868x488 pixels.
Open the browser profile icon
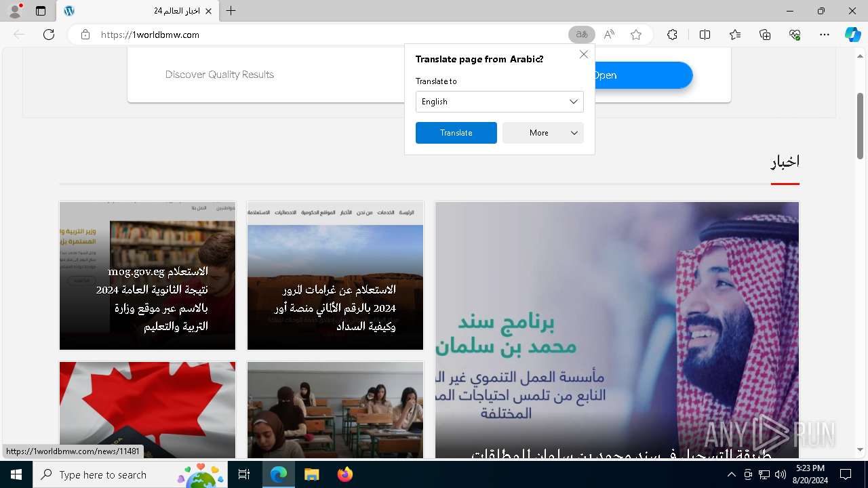click(x=15, y=11)
